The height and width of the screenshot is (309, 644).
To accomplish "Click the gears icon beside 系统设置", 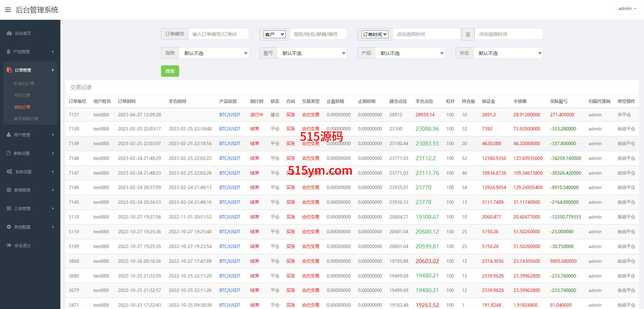I will [x=9, y=172].
